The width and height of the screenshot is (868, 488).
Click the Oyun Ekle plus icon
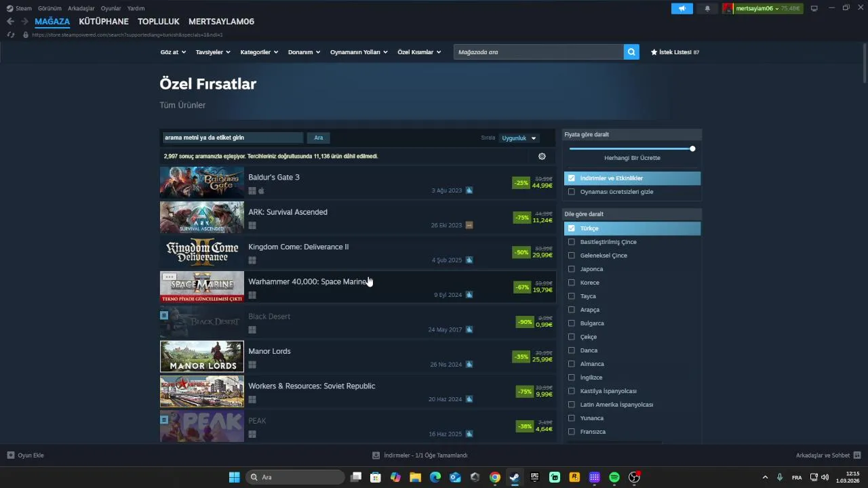click(x=10, y=455)
